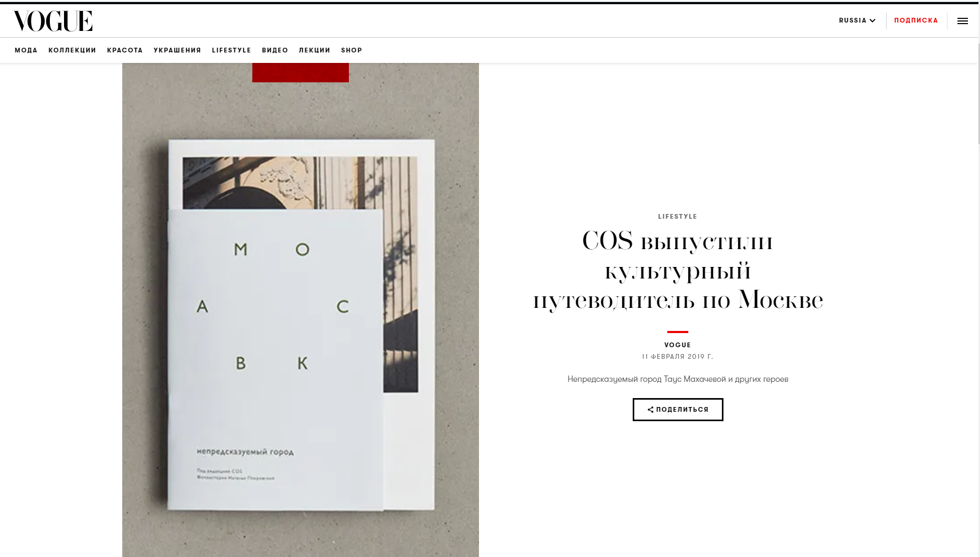The image size is (980, 557).
Task: Click the Поделиться share button
Action: coord(678,410)
